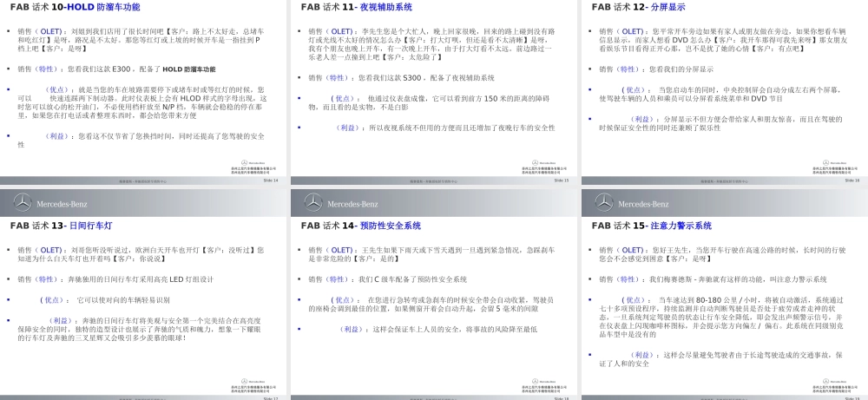Click the line '奔驰独用的日间行车灯采用高亮 LED 灯组设计'
The image size is (868, 400).
click(140, 279)
